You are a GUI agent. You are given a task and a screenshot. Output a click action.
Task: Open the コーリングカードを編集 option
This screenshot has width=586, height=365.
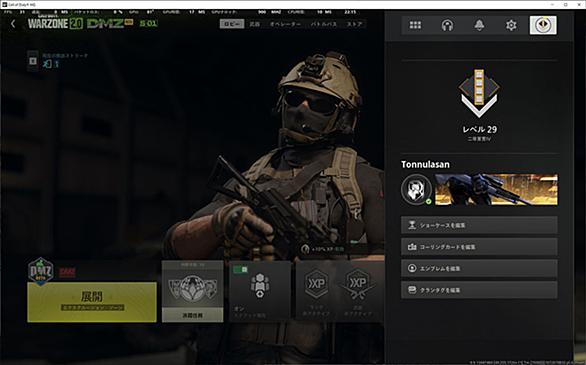tap(479, 247)
